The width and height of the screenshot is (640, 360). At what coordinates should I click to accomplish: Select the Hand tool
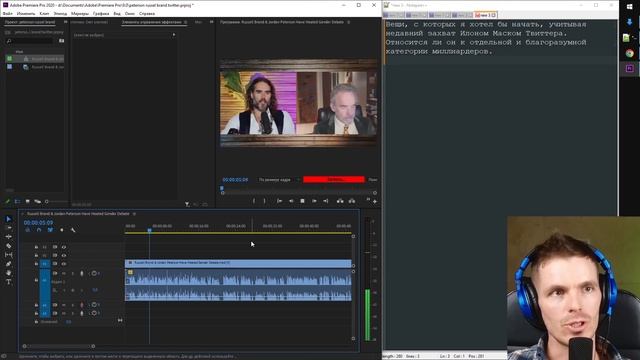click(x=9, y=273)
